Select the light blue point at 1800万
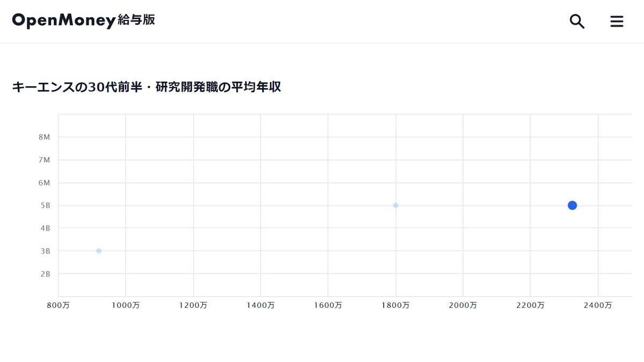Screen dimensions: 644x362 396,205
